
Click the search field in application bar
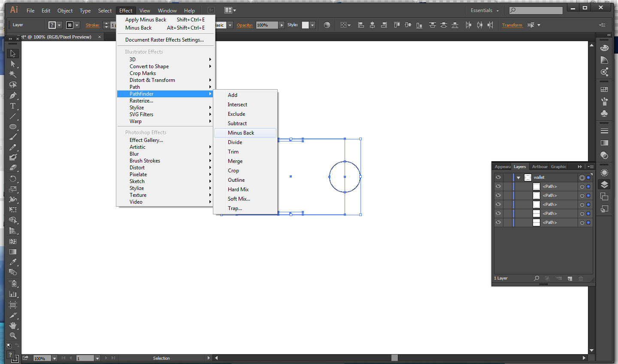(x=536, y=10)
